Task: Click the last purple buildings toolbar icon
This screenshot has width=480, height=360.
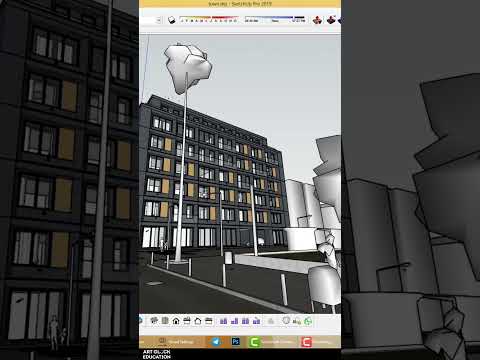Action: point(256,321)
